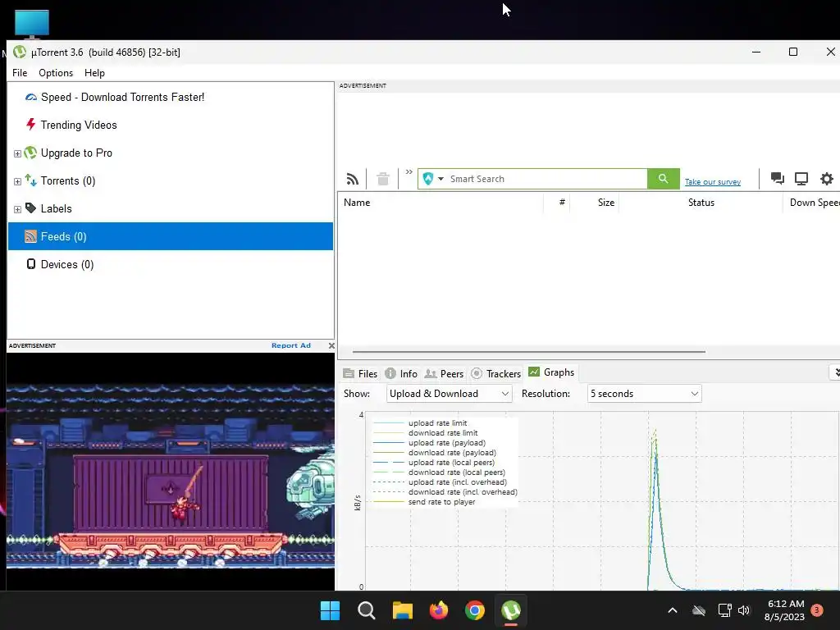
Task: Expand the Labels node
Action: pyautogui.click(x=17, y=209)
